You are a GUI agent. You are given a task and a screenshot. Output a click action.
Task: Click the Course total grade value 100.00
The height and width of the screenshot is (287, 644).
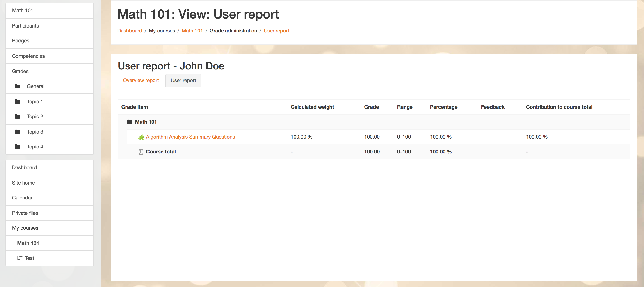[372, 152]
